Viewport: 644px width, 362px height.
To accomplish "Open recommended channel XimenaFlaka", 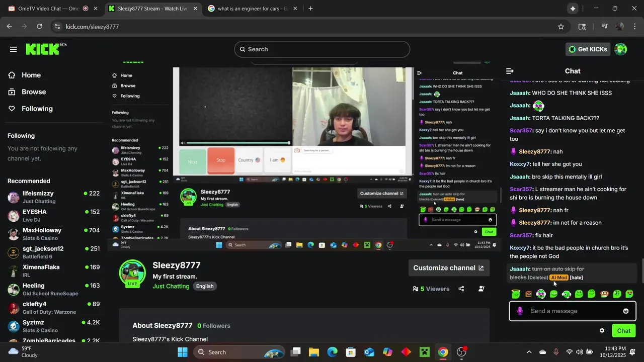I will click(x=53, y=271).
